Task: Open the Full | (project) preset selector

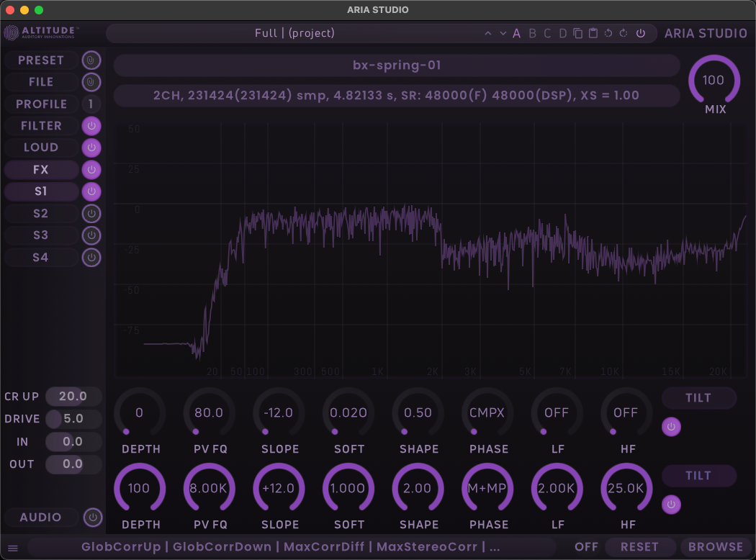Action: coord(295,33)
